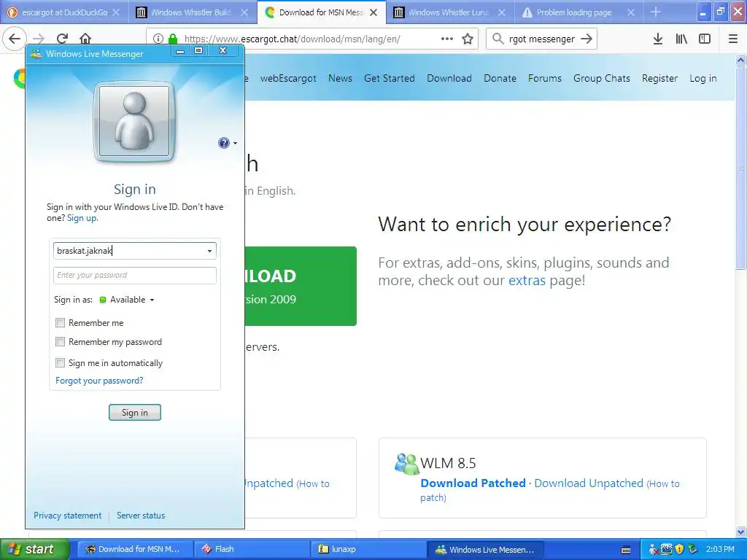Open the Firefox downloads arrow

(x=658, y=39)
